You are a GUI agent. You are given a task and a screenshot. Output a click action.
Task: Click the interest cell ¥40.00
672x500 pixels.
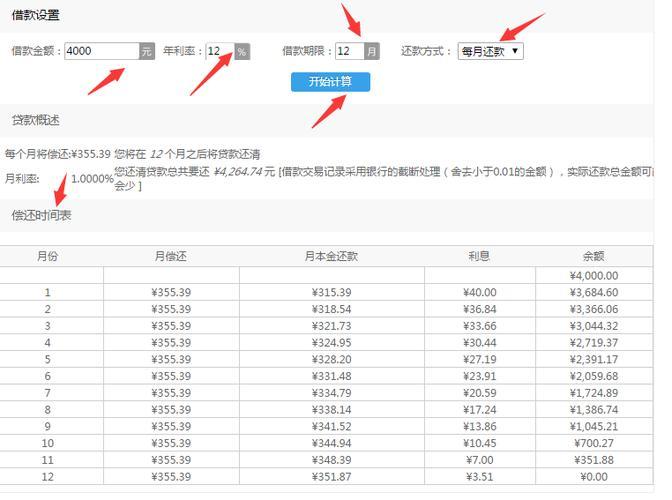(480, 293)
